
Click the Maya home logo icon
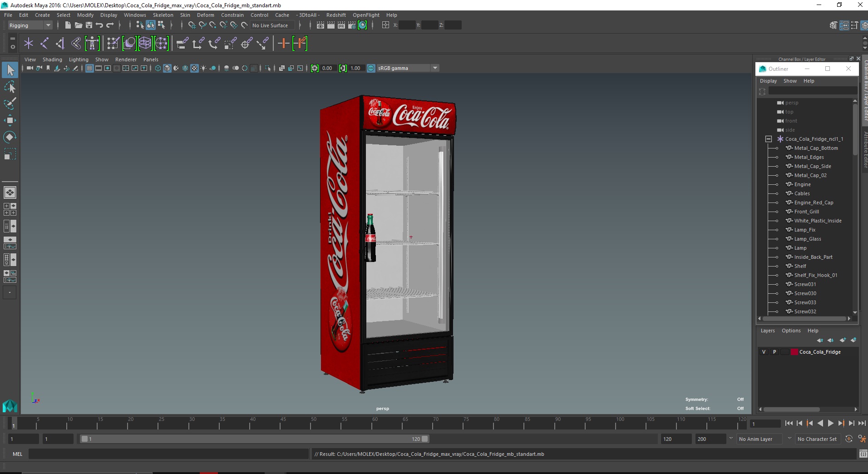point(10,405)
